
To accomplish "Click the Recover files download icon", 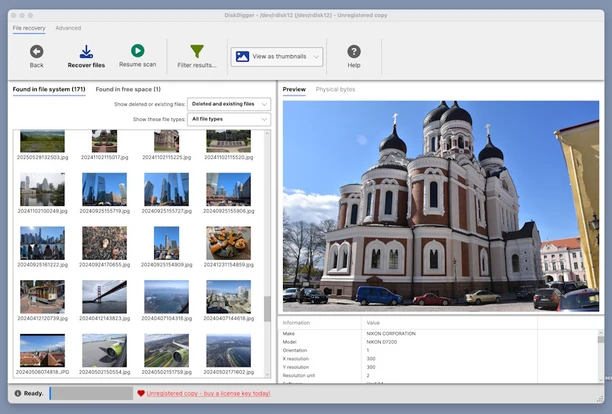I will [86, 51].
